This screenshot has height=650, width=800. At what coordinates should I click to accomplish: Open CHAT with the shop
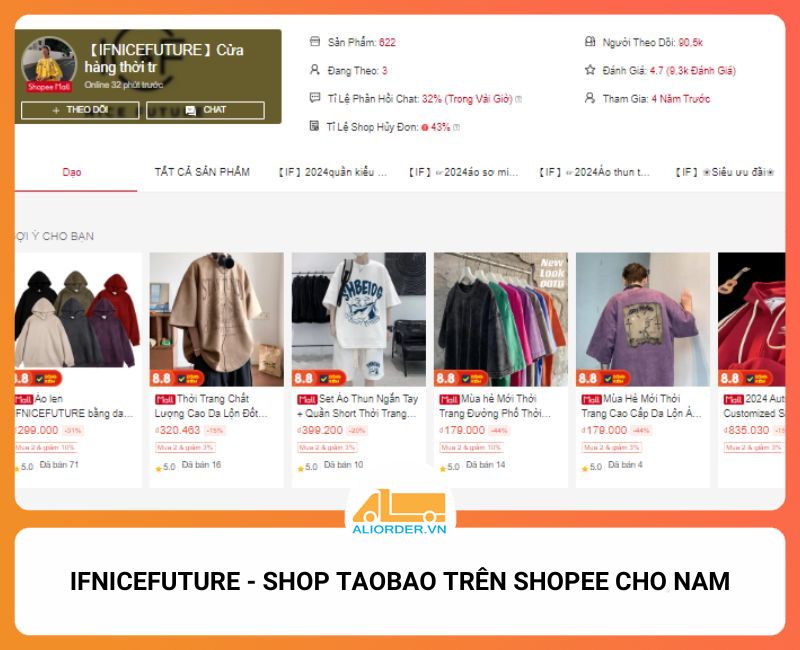205,110
